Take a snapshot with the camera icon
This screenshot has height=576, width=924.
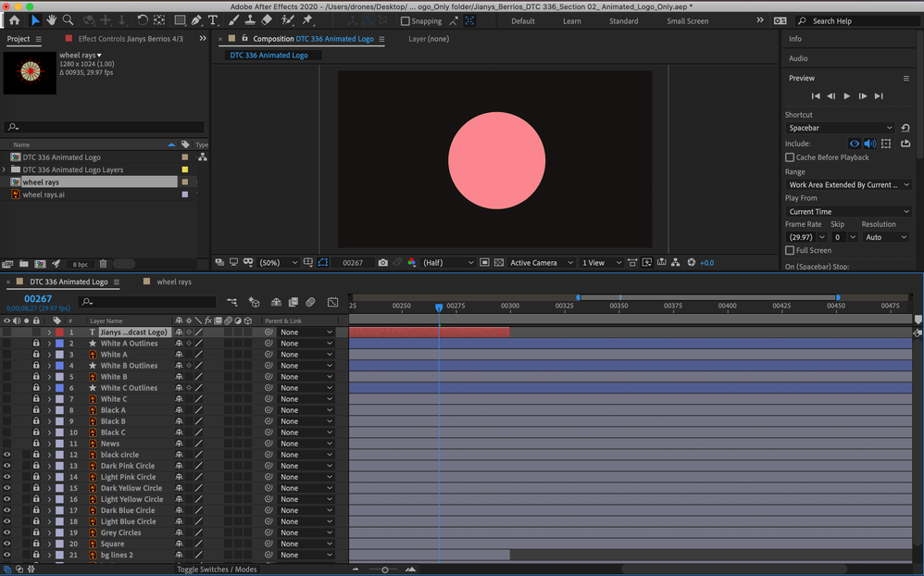click(383, 263)
